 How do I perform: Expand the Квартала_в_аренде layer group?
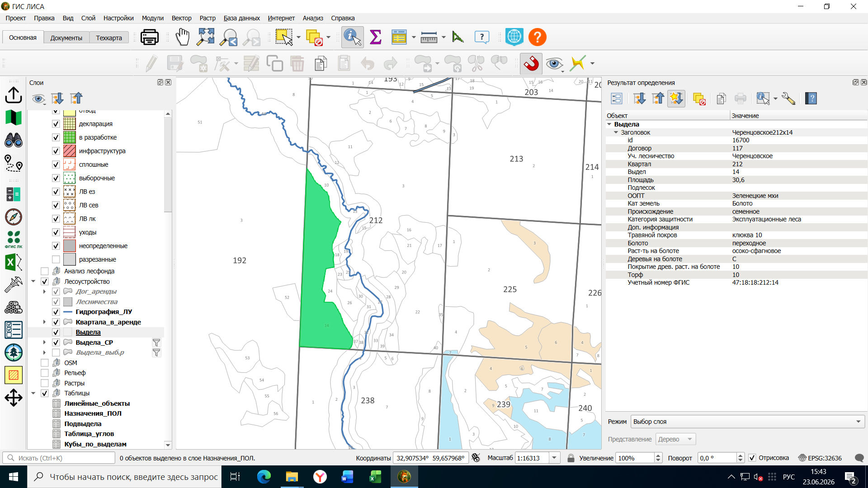pos(44,322)
